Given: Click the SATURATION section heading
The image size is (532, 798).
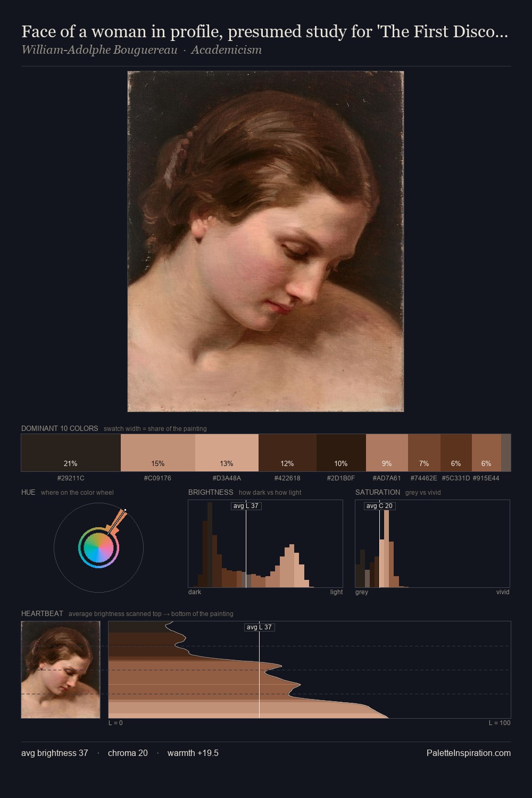Looking at the screenshot, I should (378, 492).
